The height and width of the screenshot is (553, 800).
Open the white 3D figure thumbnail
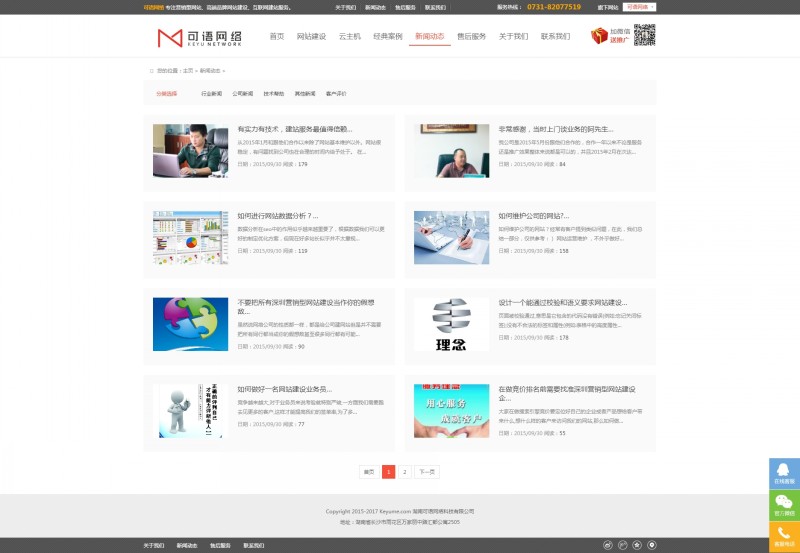click(190, 411)
